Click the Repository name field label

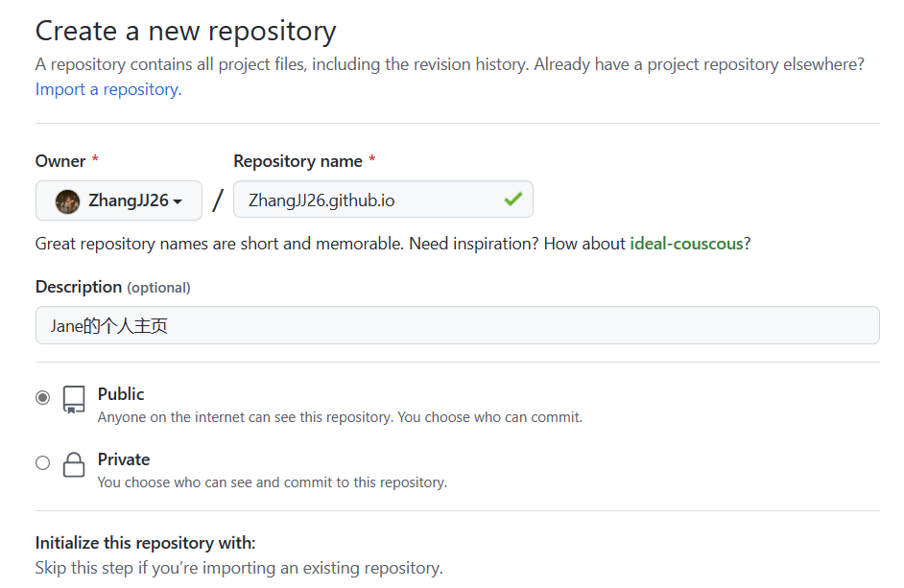(298, 161)
